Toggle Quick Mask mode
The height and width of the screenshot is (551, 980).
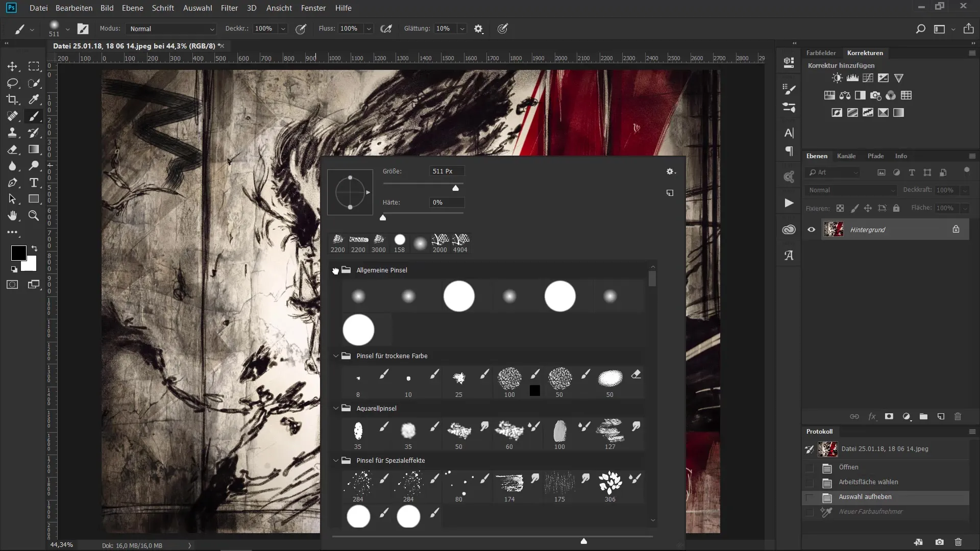(12, 285)
